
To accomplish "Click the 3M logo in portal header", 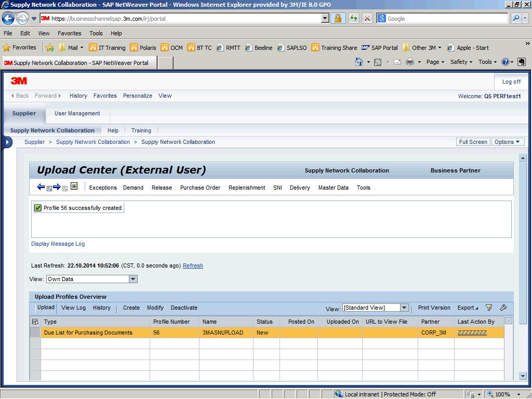I will [x=19, y=81].
